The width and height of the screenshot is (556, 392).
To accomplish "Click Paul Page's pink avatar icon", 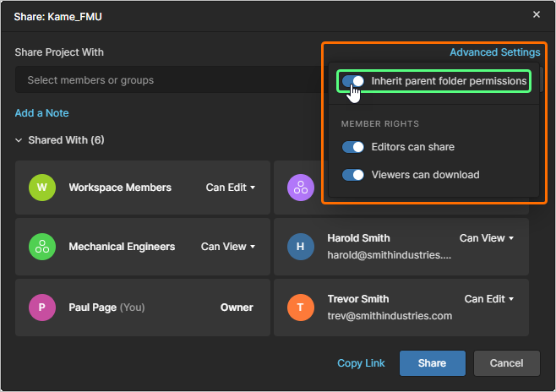I will tap(41, 308).
